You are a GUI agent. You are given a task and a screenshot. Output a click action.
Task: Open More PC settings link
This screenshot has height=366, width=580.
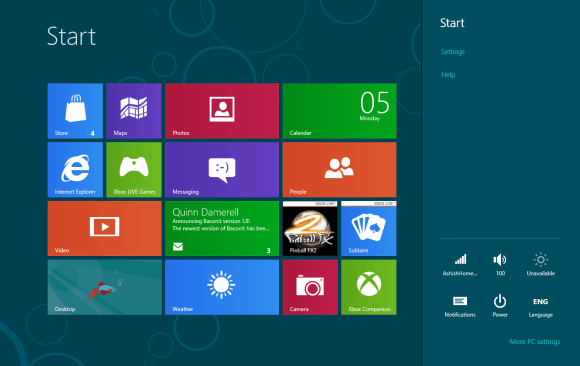pos(535,342)
